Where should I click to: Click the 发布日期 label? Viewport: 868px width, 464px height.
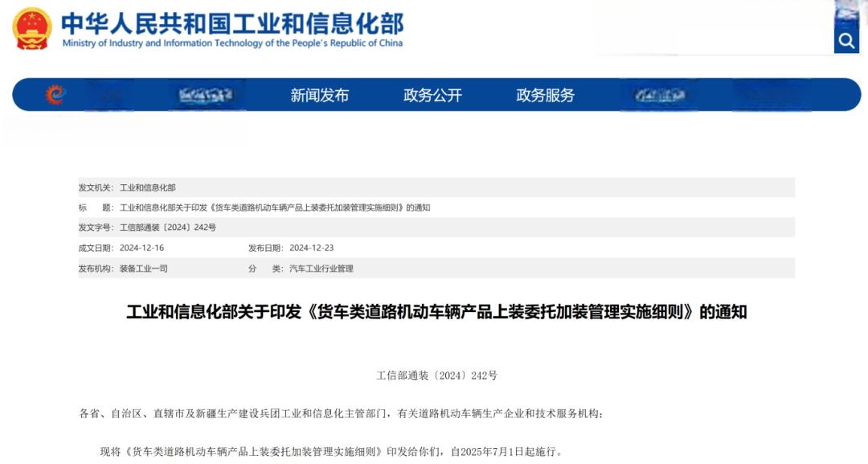coord(266,248)
